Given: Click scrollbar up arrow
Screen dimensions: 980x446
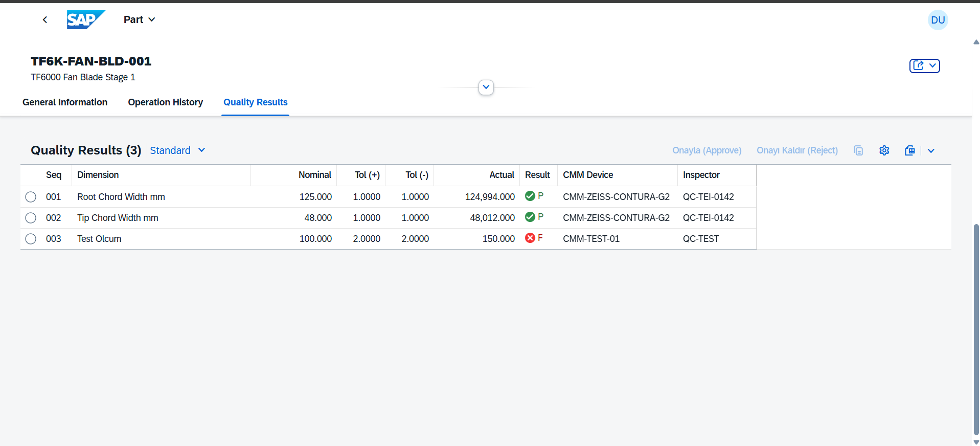Looking at the screenshot, I should point(976,42).
